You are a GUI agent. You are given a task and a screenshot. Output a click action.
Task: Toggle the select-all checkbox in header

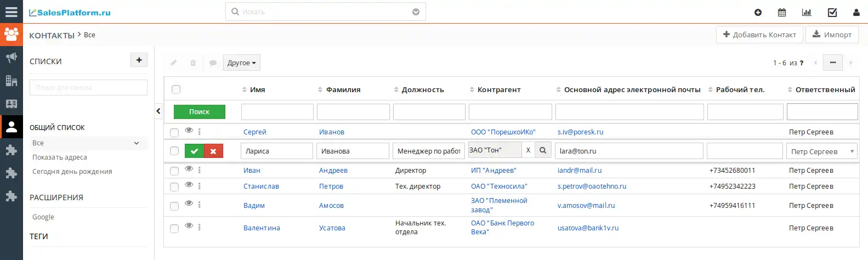click(176, 89)
